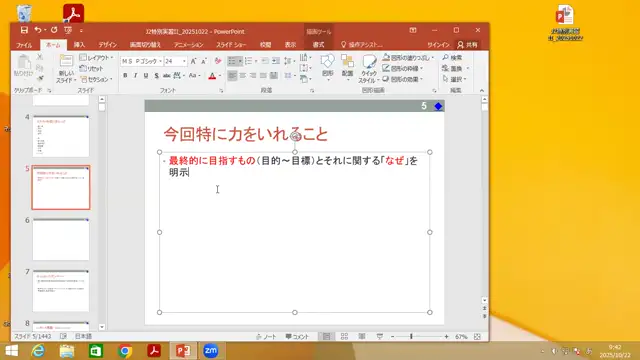
Task: Open the Animations (アニメーション) tab
Action: (189, 45)
